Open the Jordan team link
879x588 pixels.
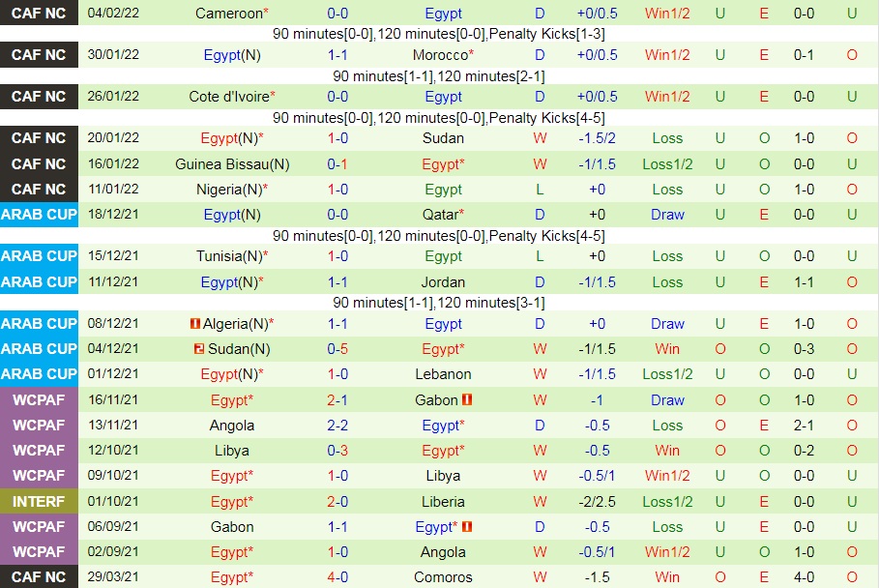click(x=443, y=282)
